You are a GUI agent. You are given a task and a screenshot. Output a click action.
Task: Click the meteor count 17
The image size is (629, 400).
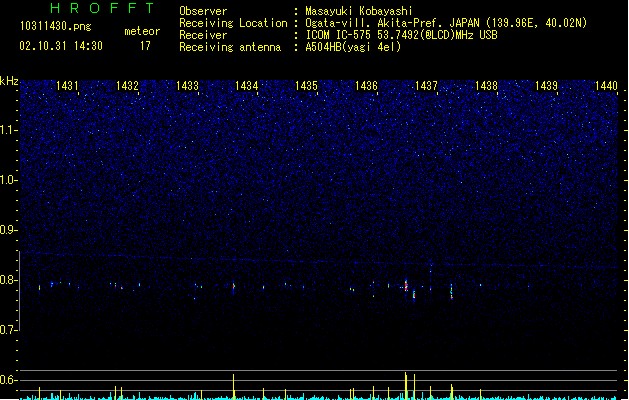[145, 46]
